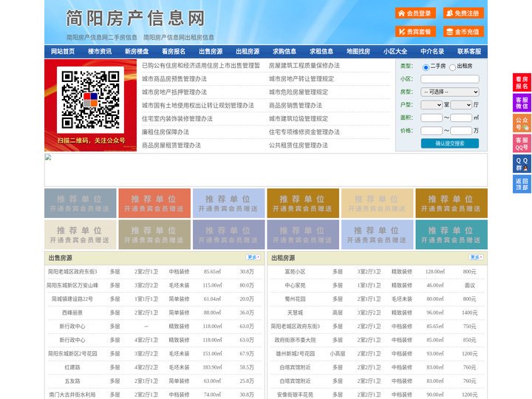Open the 户型 室 count dropdown
The image size is (532, 399).
coord(432,105)
